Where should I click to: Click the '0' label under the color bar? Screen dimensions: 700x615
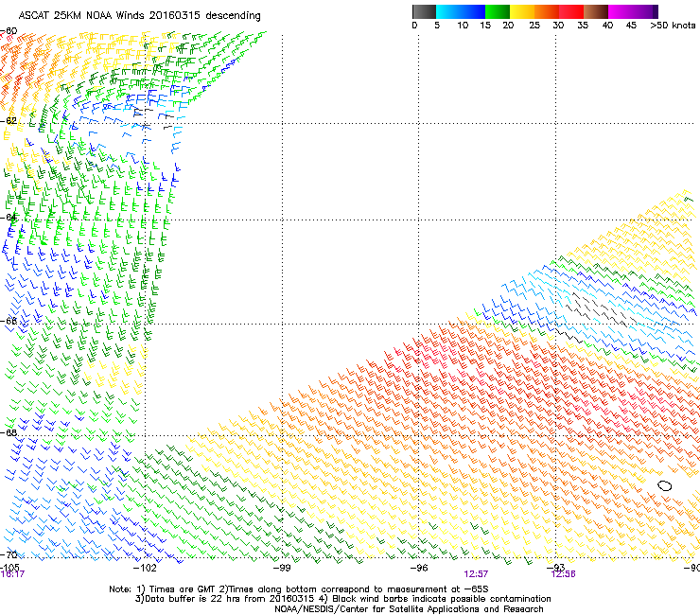414,26
